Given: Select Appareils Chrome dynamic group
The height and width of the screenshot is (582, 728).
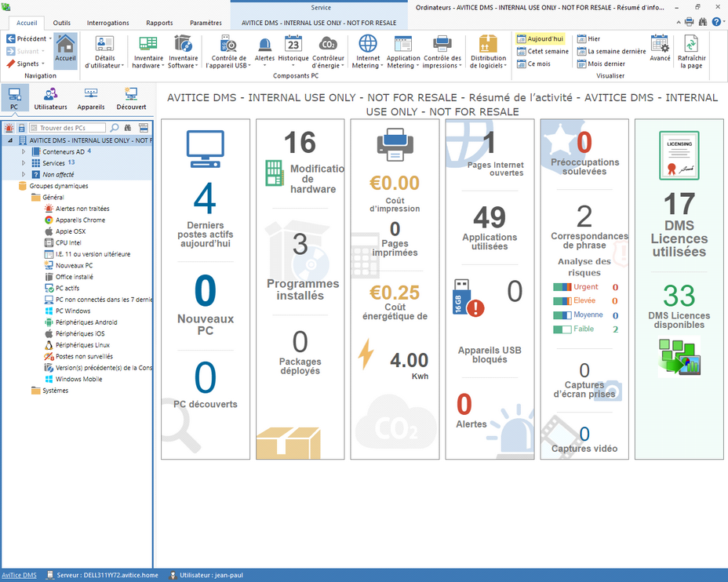Looking at the screenshot, I should pyautogui.click(x=75, y=220).
